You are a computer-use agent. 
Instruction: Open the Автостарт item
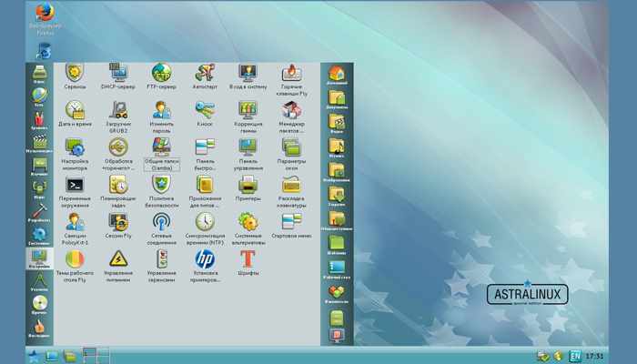(205, 76)
